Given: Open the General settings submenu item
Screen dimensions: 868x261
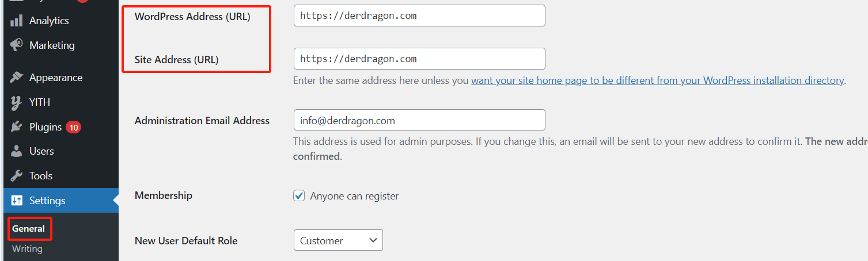Looking at the screenshot, I should [x=29, y=228].
